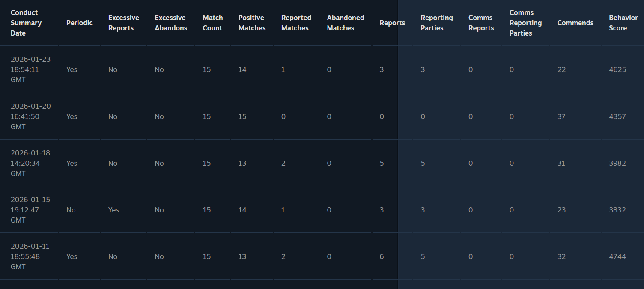This screenshot has height=289, width=644.
Task: Click the Commends column header
Action: (575, 23)
